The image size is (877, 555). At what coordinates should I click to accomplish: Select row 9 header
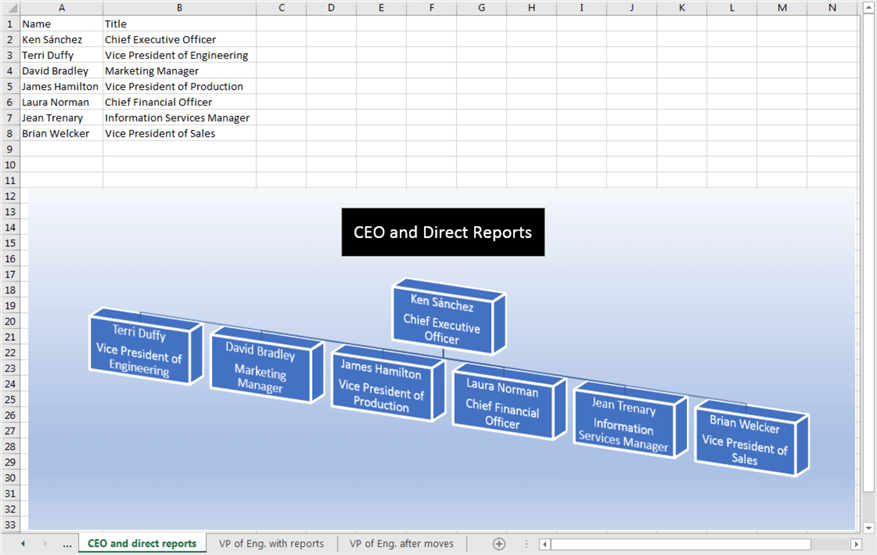10,149
